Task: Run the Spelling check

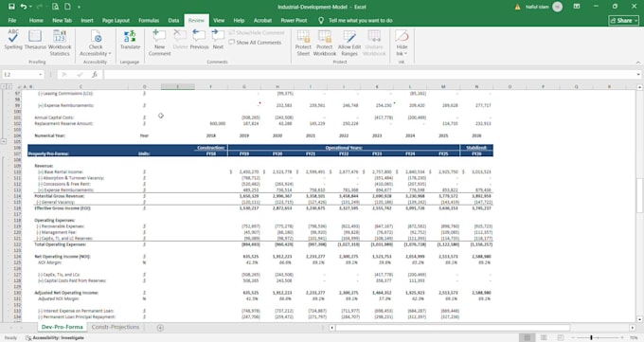Action: click(x=13, y=40)
